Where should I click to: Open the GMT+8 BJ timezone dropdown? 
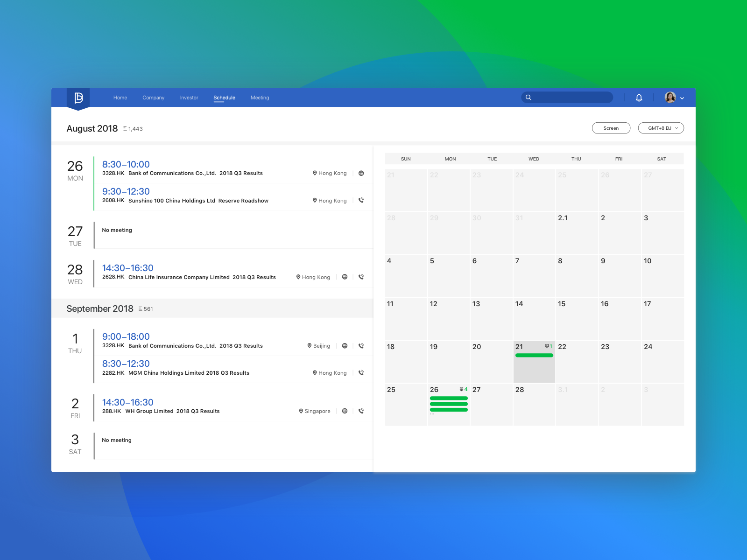point(661,128)
